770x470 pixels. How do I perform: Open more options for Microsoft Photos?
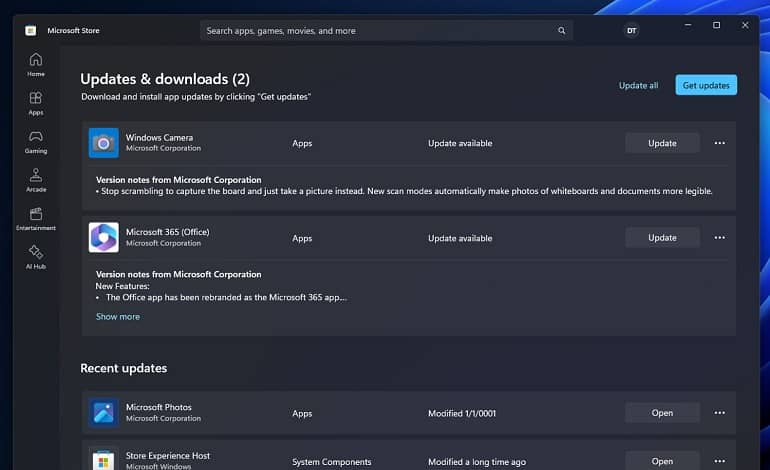pos(719,413)
